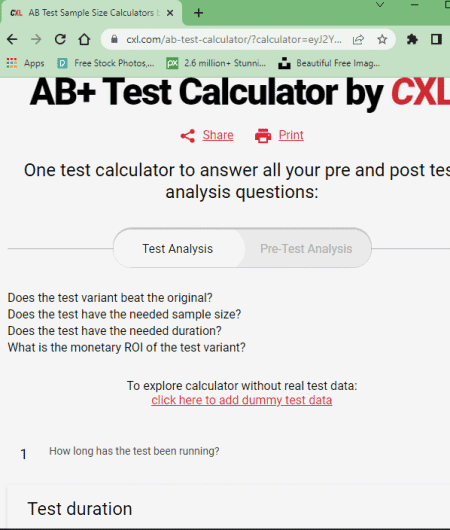Click here to add dummy test data
The height and width of the screenshot is (530, 450).
(x=242, y=400)
